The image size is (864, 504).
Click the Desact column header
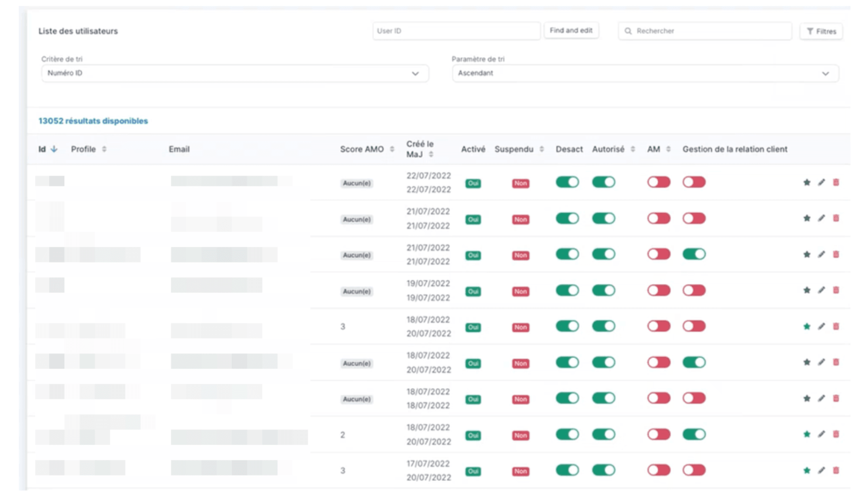[569, 149]
